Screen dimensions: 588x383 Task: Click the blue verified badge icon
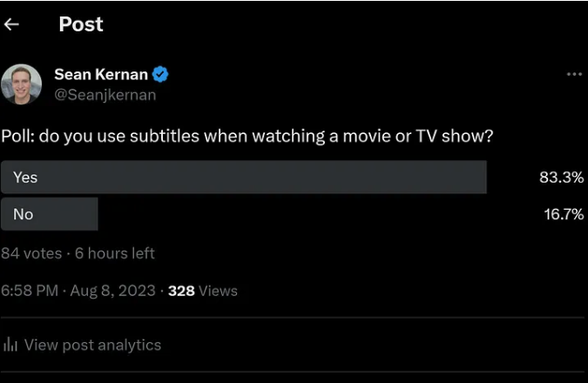tap(160, 75)
